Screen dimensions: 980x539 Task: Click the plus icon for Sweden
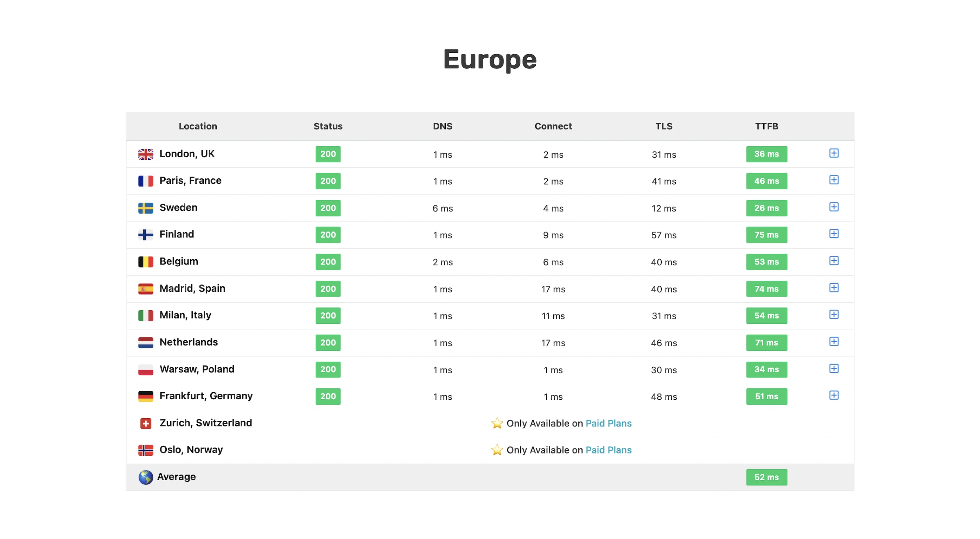pos(834,207)
